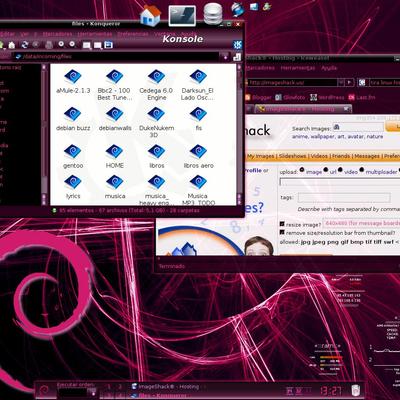Open the WordPress bookmark

coord(327,97)
